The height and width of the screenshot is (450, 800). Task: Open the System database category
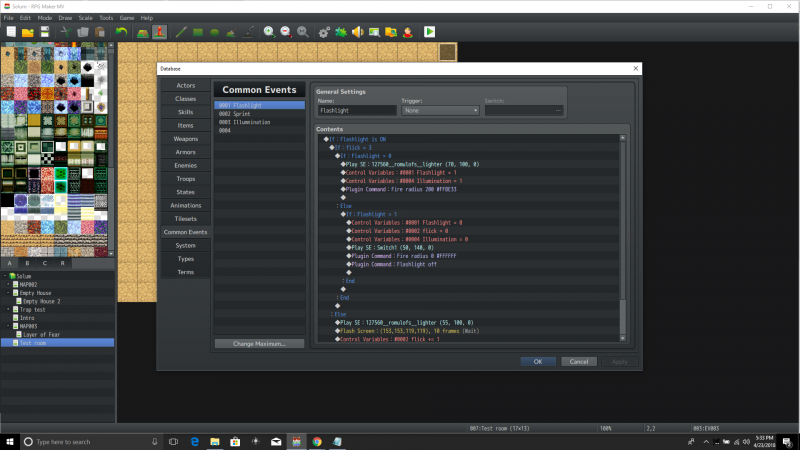coord(186,245)
